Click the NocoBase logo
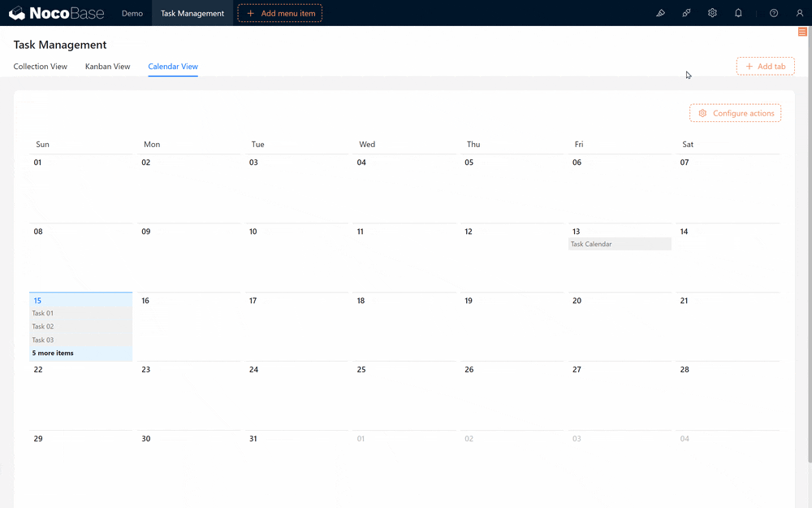The width and height of the screenshot is (812, 508). [x=57, y=13]
